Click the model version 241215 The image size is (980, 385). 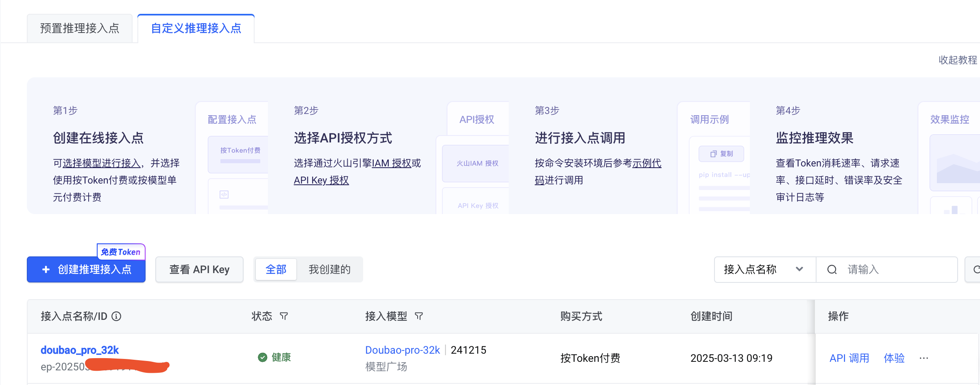(468, 350)
